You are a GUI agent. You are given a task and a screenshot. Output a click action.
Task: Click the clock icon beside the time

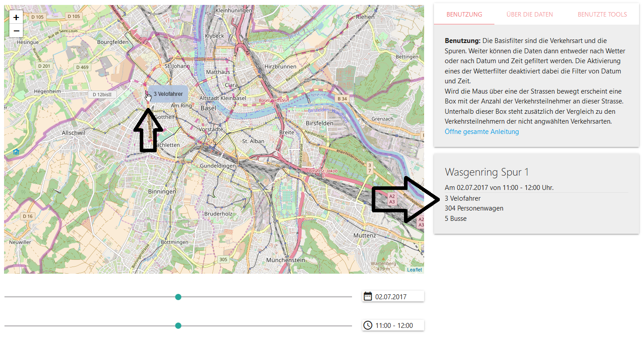click(x=368, y=325)
